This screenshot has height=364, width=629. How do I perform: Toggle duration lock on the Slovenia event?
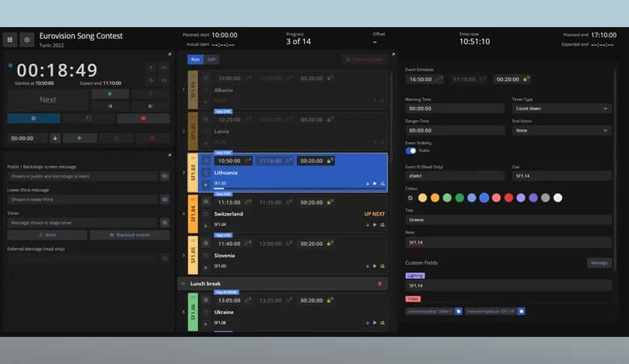[330, 244]
